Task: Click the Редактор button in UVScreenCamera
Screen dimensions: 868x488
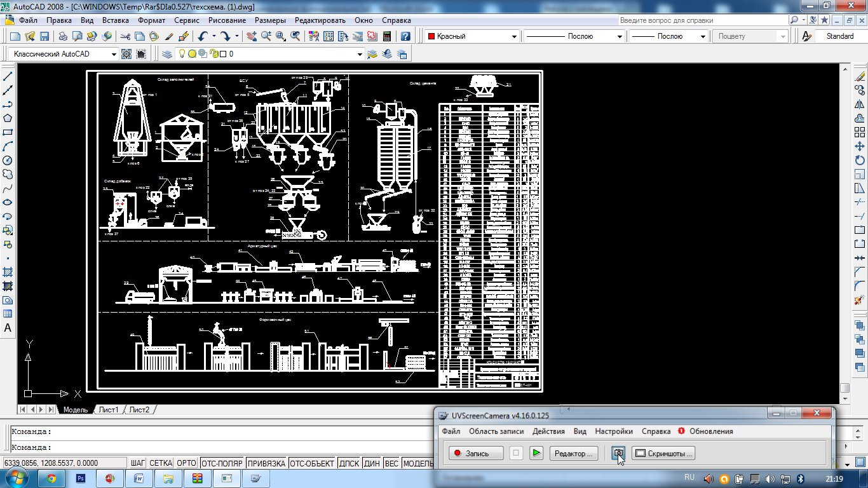Action: pos(574,453)
